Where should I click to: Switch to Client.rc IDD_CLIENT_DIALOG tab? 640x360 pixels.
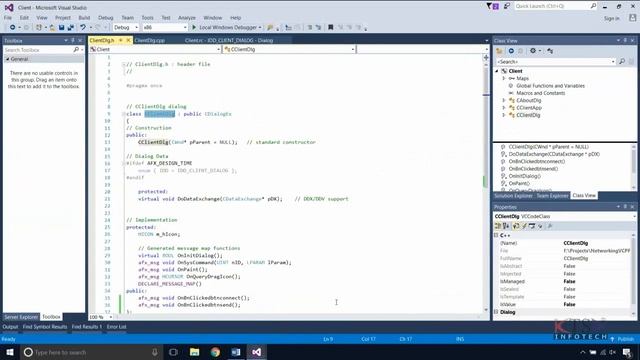(x=229, y=40)
